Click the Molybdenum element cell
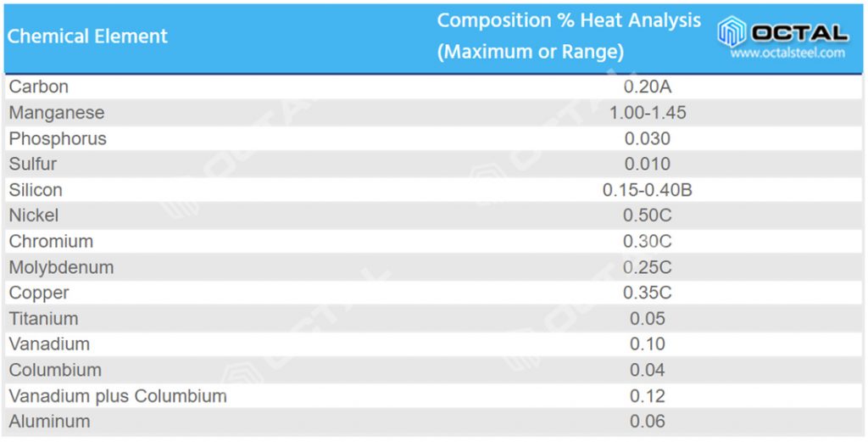This screenshot has height=442, width=868. (x=61, y=267)
